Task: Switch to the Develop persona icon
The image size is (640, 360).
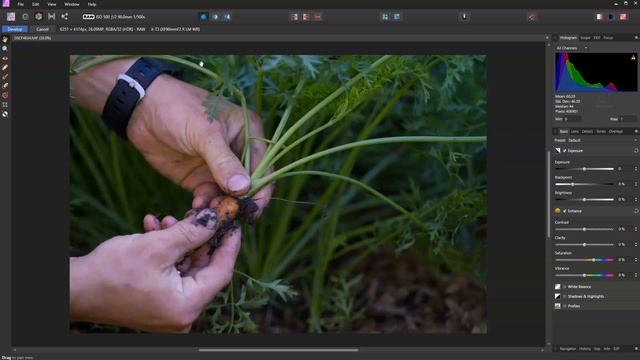Action: [x=38, y=17]
